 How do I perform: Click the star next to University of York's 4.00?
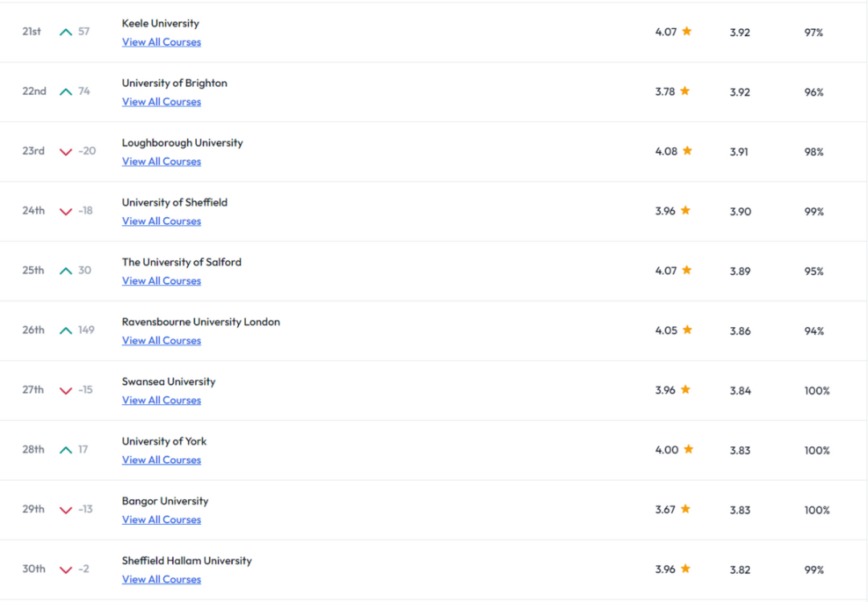pyautogui.click(x=689, y=449)
